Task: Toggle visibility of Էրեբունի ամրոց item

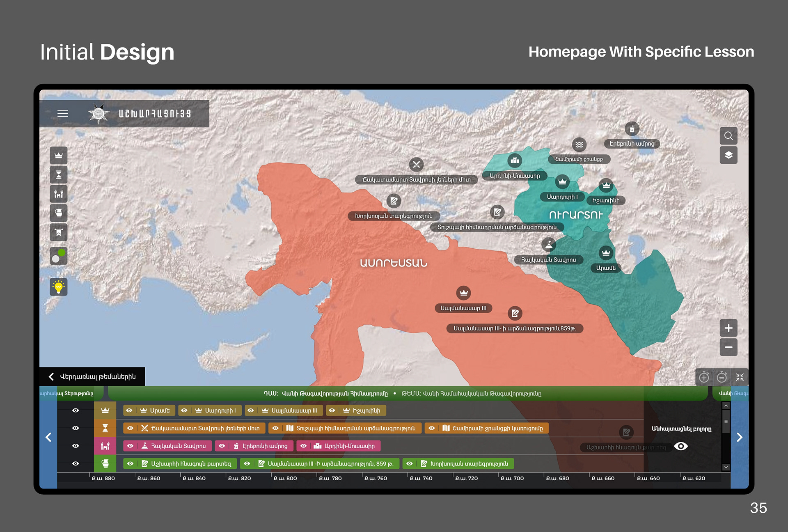Action: (x=222, y=446)
